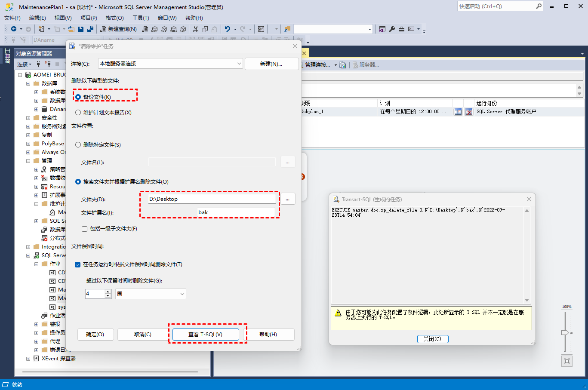Select the 备份文件(K) radio button
The image size is (588, 390).
click(x=78, y=97)
